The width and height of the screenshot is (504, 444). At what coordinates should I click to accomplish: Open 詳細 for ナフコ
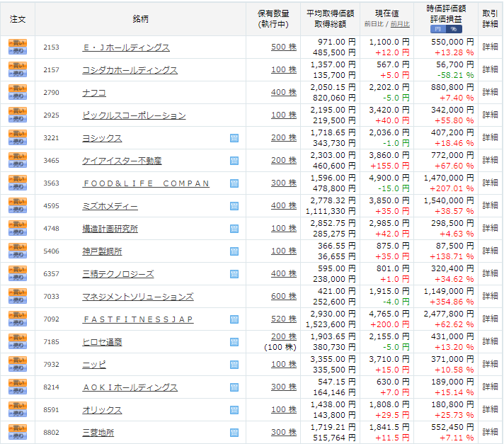click(490, 92)
